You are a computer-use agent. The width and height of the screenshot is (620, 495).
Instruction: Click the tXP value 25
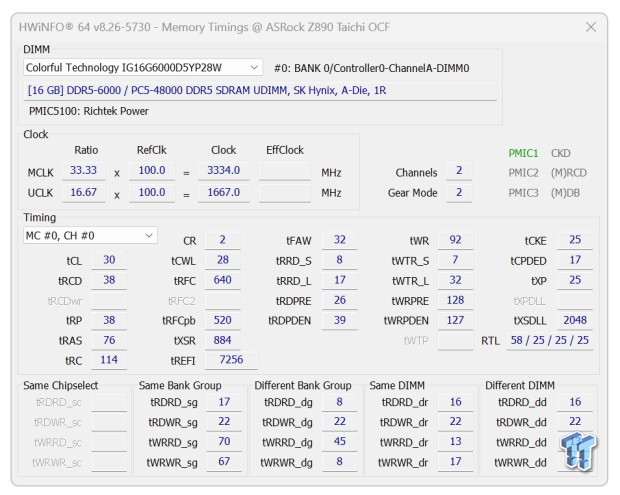click(x=575, y=280)
